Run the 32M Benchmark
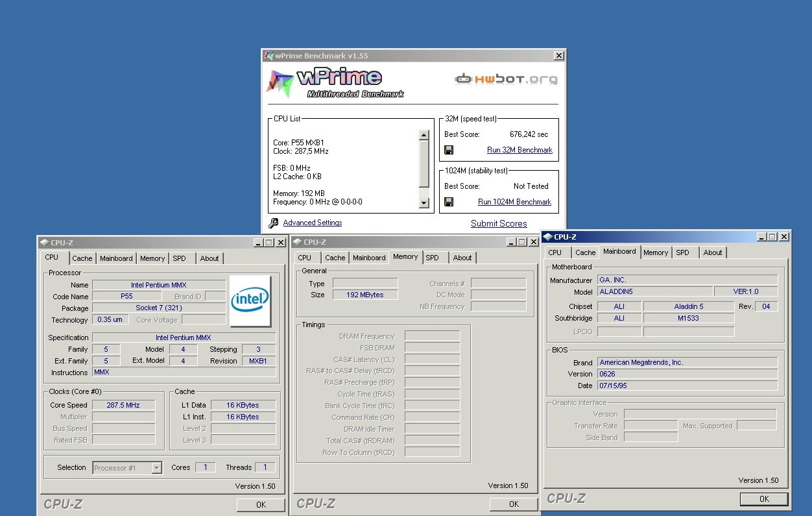This screenshot has height=516, width=812. [x=519, y=150]
